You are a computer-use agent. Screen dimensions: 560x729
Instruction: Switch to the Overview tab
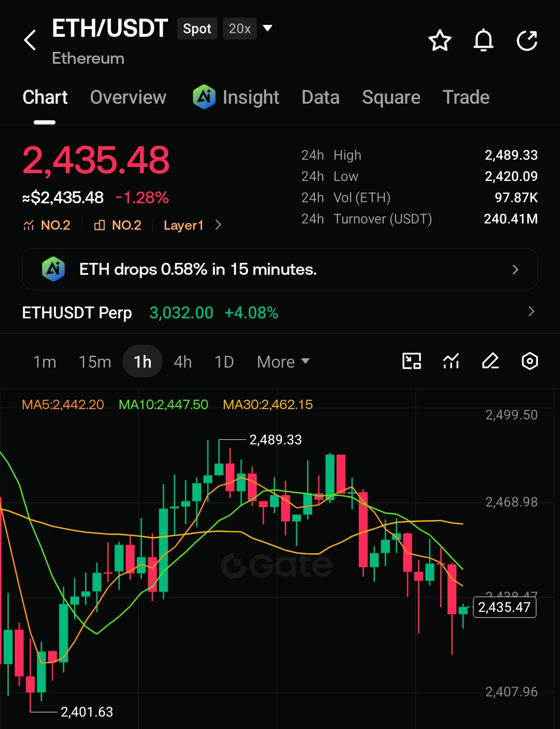[x=128, y=97]
